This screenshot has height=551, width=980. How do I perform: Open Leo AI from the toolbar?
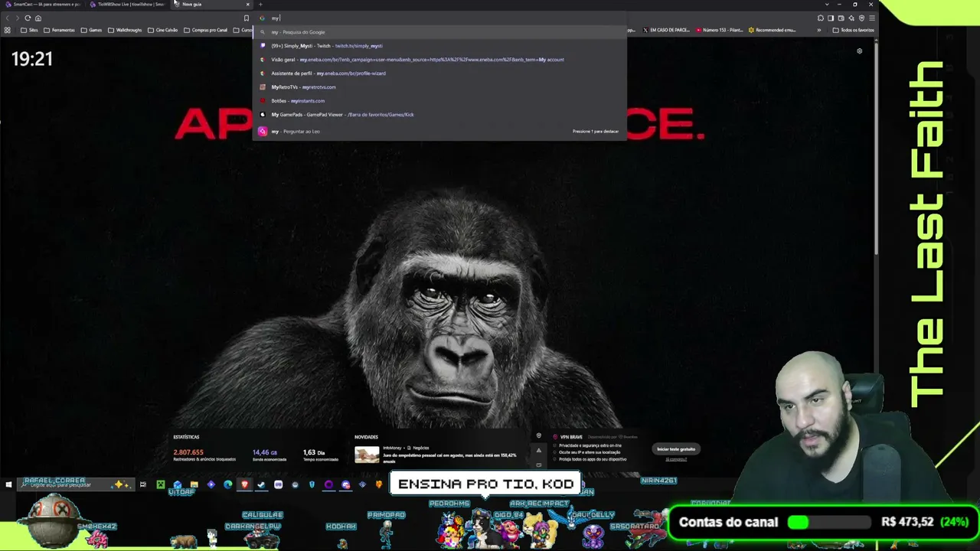[x=851, y=18]
